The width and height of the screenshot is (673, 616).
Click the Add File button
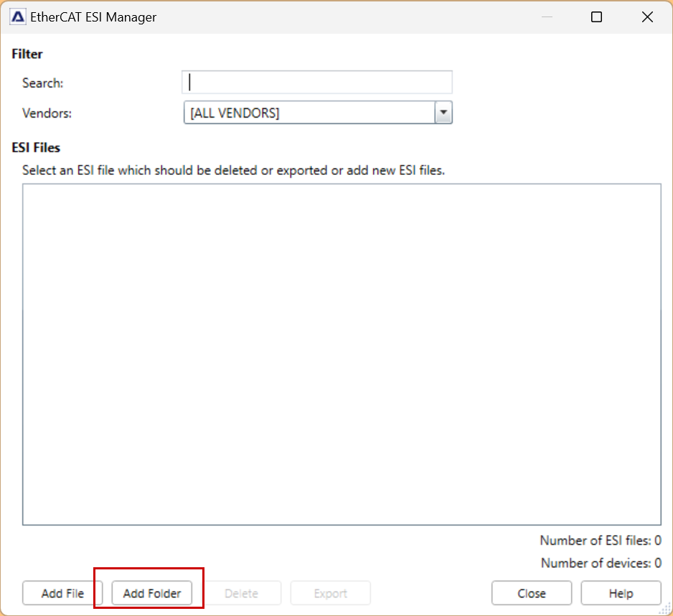click(x=62, y=593)
